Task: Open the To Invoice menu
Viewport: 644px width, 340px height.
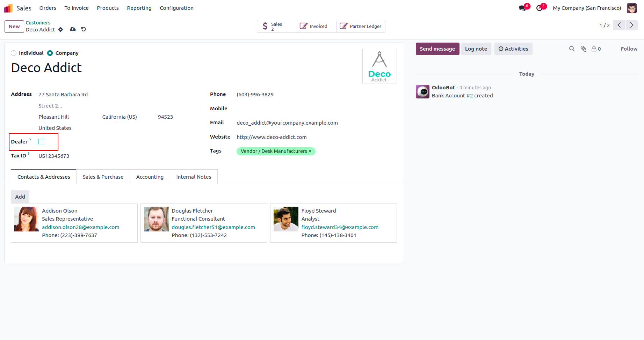Action: click(77, 8)
